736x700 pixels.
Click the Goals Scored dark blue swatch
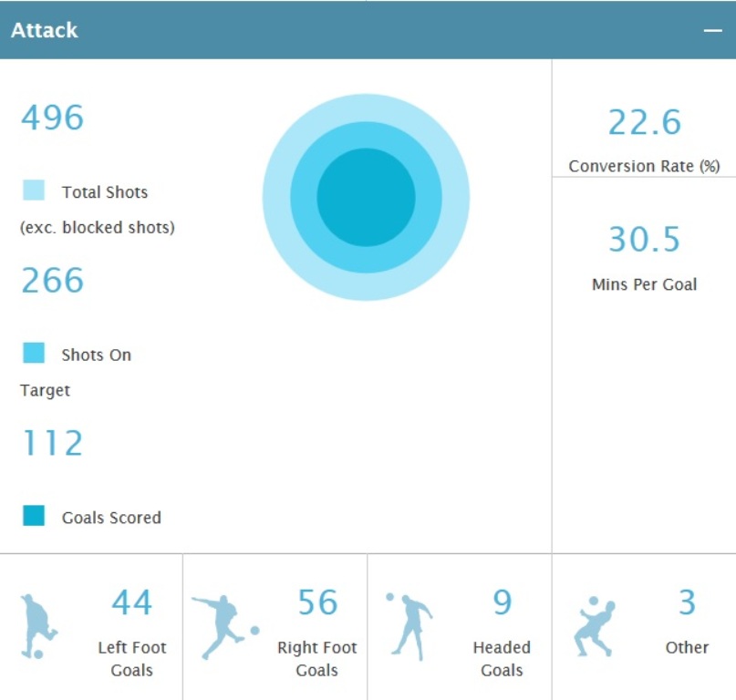[34, 516]
